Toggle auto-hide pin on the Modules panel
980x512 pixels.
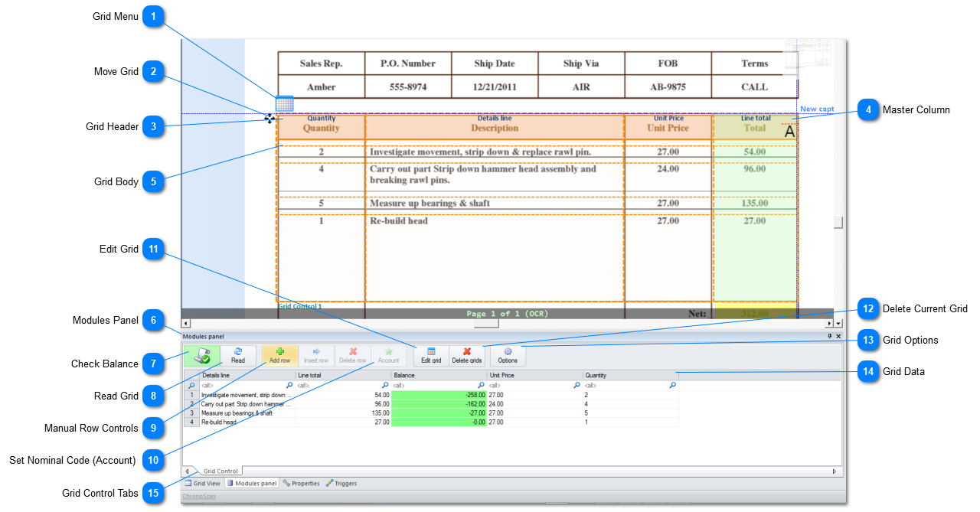tap(830, 336)
